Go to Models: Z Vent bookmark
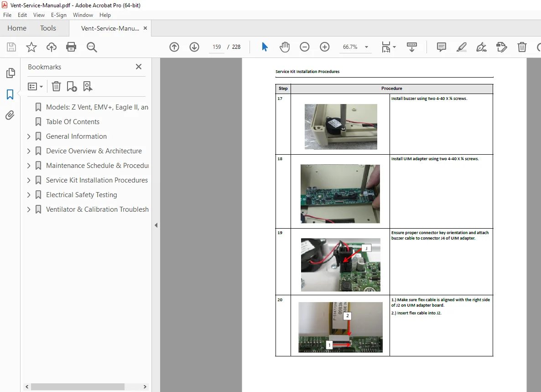This screenshot has width=541, height=392. (x=97, y=107)
